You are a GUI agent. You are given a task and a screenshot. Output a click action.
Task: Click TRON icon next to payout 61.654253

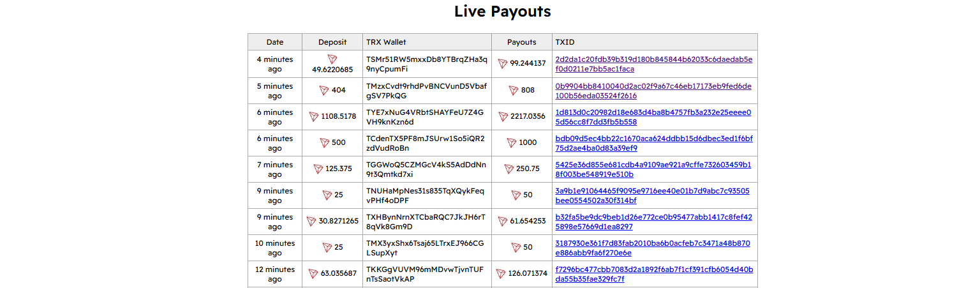click(x=503, y=222)
